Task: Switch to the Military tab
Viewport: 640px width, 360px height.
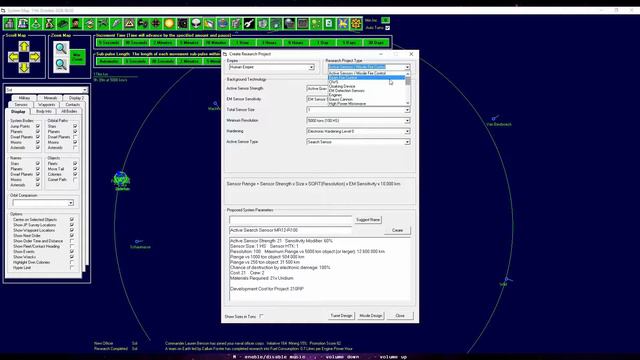Action: tap(24, 98)
